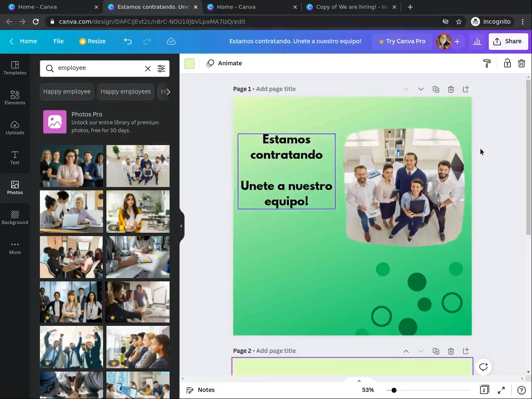Add the woman in yellow blazer photo

point(138,212)
